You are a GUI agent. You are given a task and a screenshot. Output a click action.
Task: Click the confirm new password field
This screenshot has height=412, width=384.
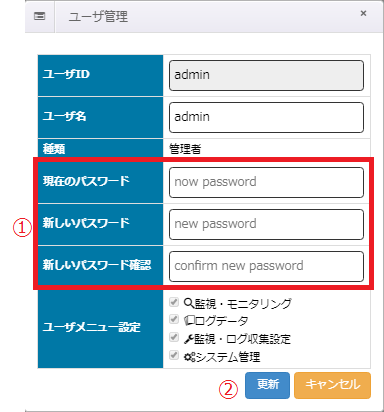click(266, 266)
